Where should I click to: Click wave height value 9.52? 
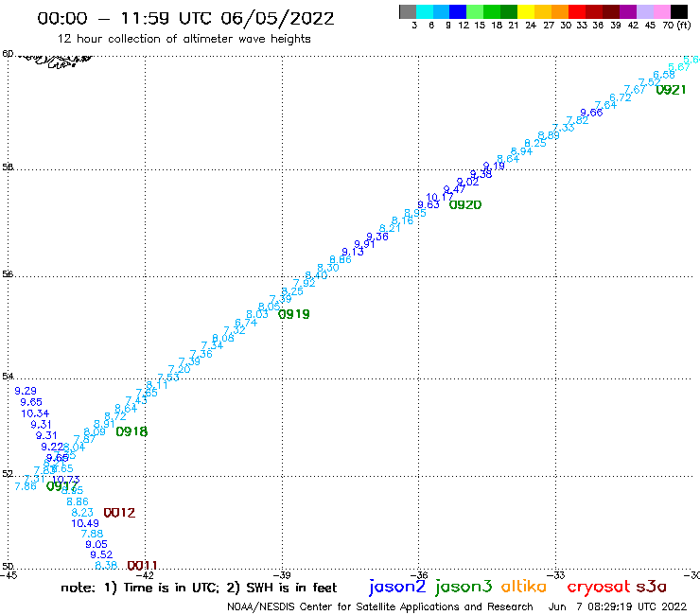point(101,554)
